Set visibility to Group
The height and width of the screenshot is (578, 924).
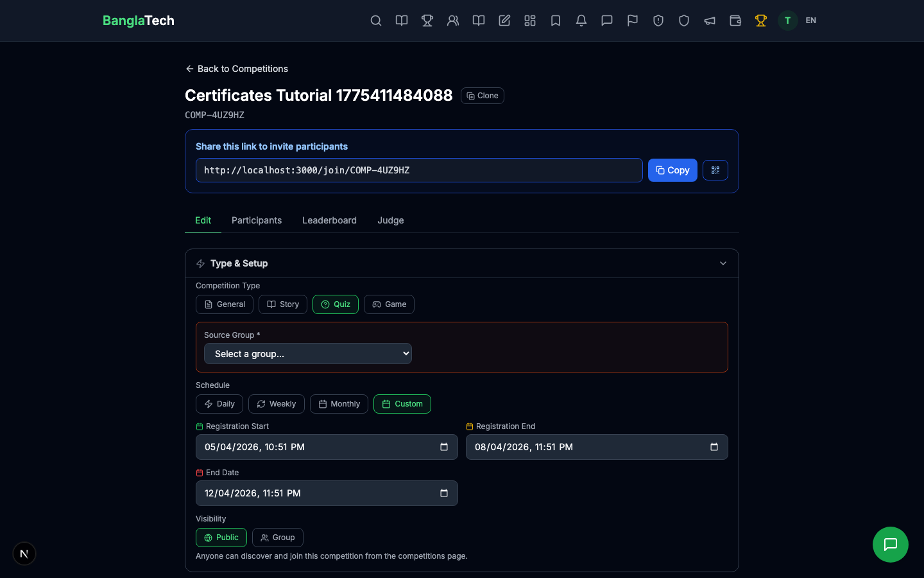coord(278,538)
